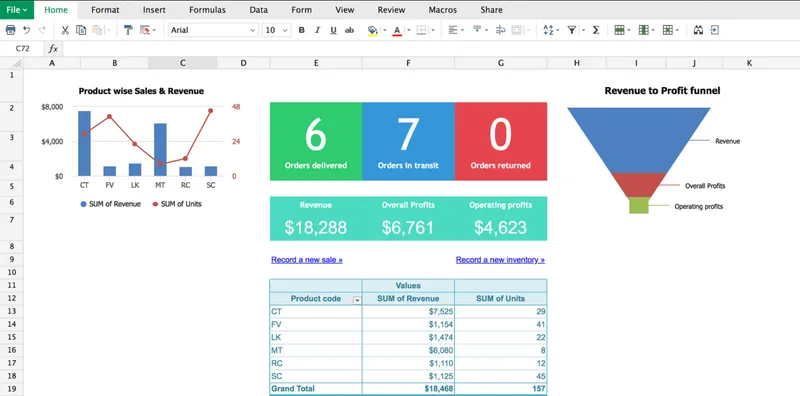Click the Orders delivered green tile
This screenshot has height=396, width=800.
(x=316, y=141)
